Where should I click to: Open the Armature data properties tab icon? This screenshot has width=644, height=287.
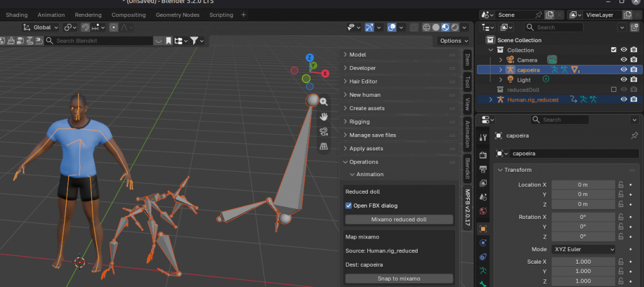[484, 271]
